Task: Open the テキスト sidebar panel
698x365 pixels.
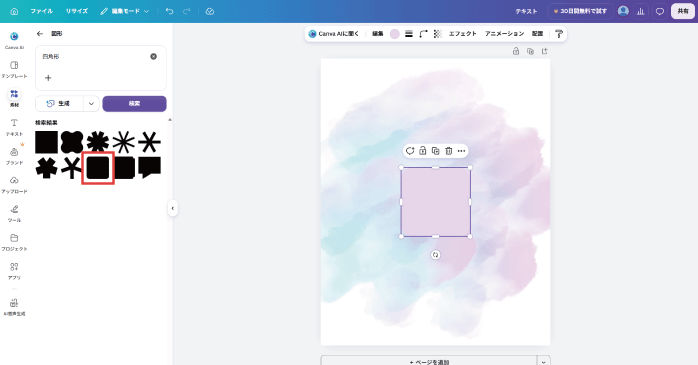Action: click(14, 127)
